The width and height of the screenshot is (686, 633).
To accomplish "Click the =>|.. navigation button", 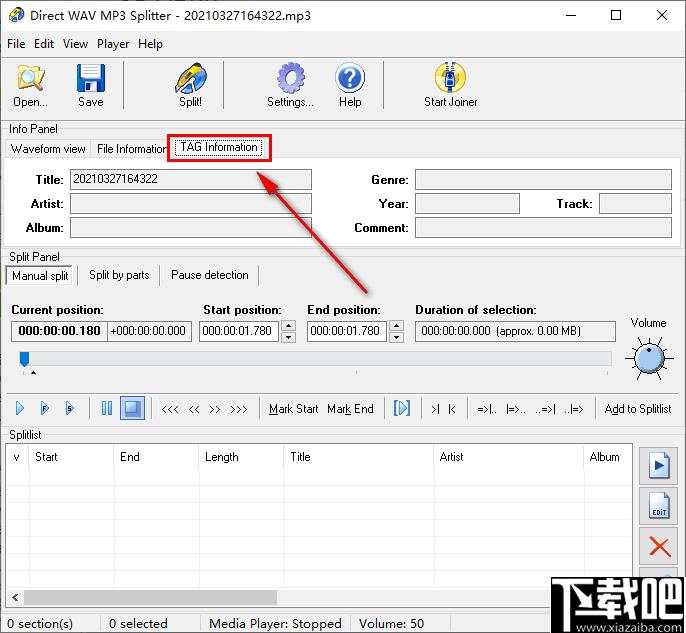I will pyautogui.click(x=487, y=409).
